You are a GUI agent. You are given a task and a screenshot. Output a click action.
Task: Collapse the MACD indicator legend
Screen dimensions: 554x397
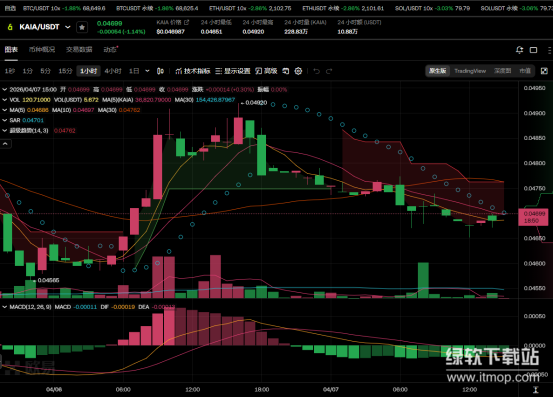5,307
